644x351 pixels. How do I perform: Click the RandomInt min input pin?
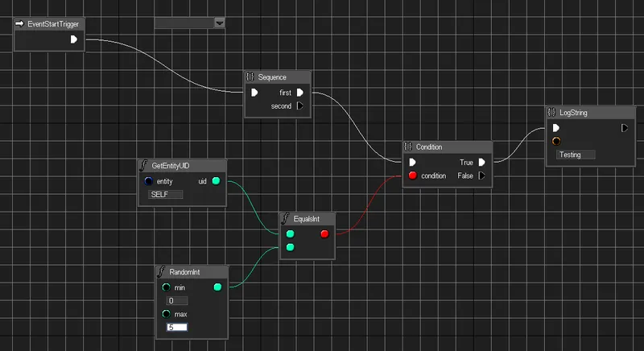(166, 287)
